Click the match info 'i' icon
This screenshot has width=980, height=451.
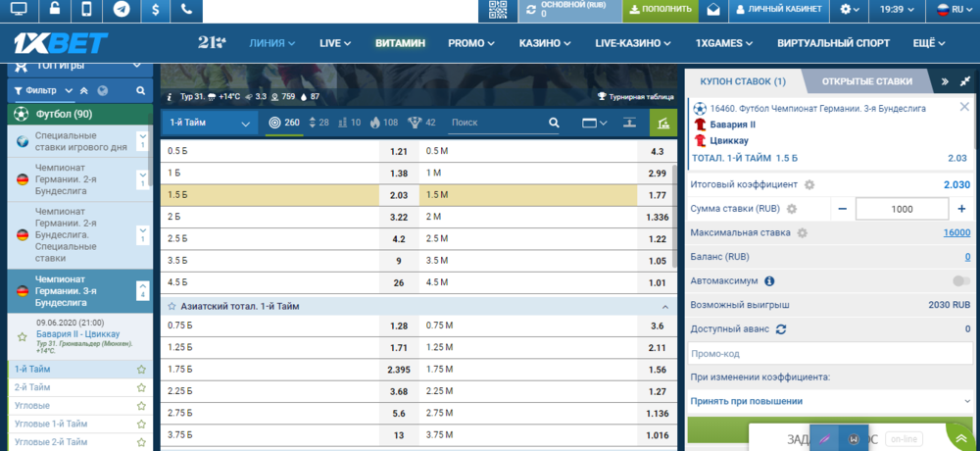170,97
